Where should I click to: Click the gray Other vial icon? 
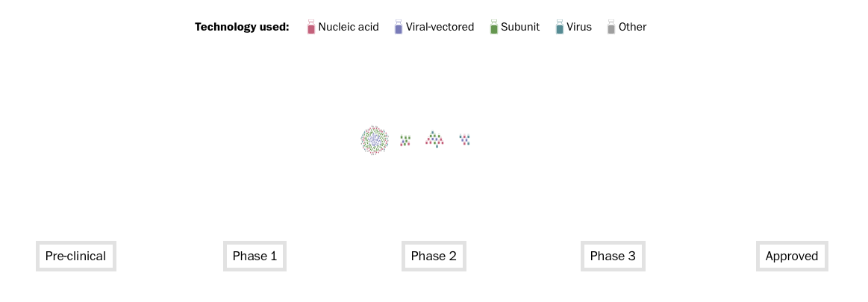pyautogui.click(x=611, y=28)
